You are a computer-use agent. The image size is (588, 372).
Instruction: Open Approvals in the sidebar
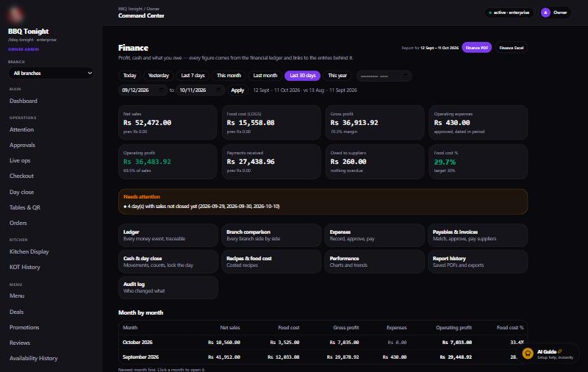(23, 145)
